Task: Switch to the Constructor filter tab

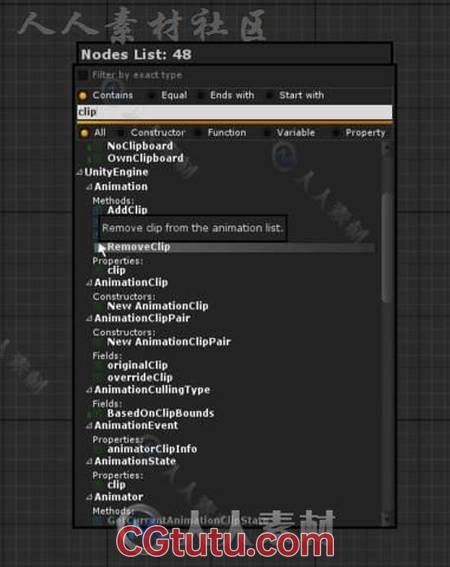Action: pyautogui.click(x=158, y=133)
